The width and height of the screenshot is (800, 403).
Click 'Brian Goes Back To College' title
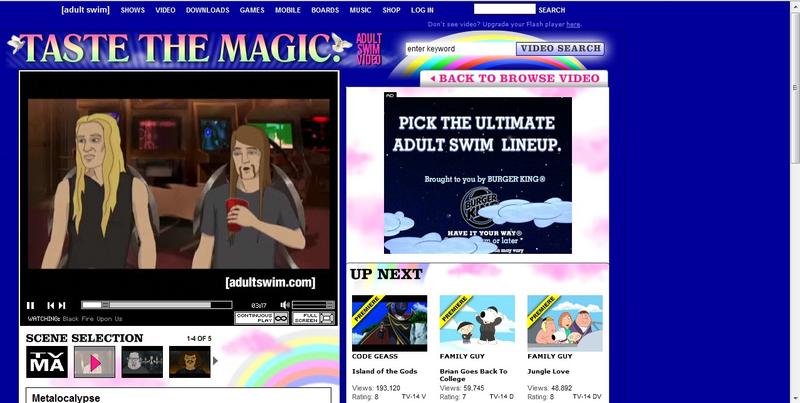(473, 375)
